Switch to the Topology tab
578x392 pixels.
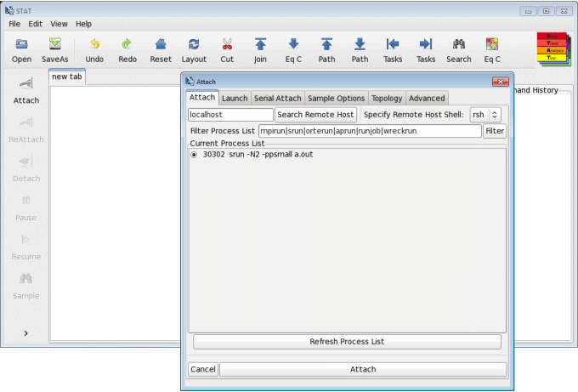coord(387,99)
